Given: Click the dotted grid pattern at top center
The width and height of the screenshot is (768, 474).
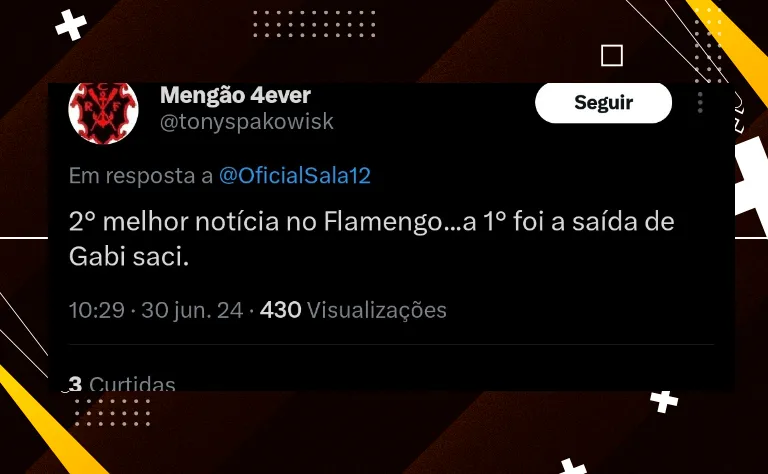Looking at the screenshot, I should (314, 24).
